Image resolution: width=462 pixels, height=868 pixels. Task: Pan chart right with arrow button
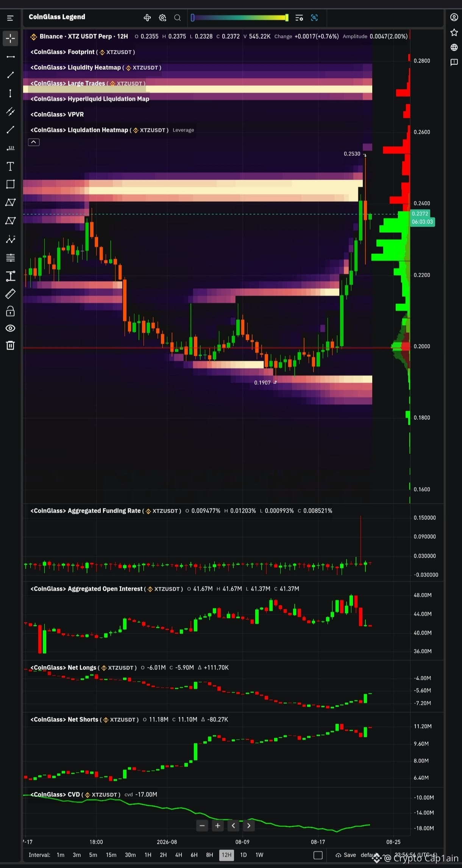[249, 826]
